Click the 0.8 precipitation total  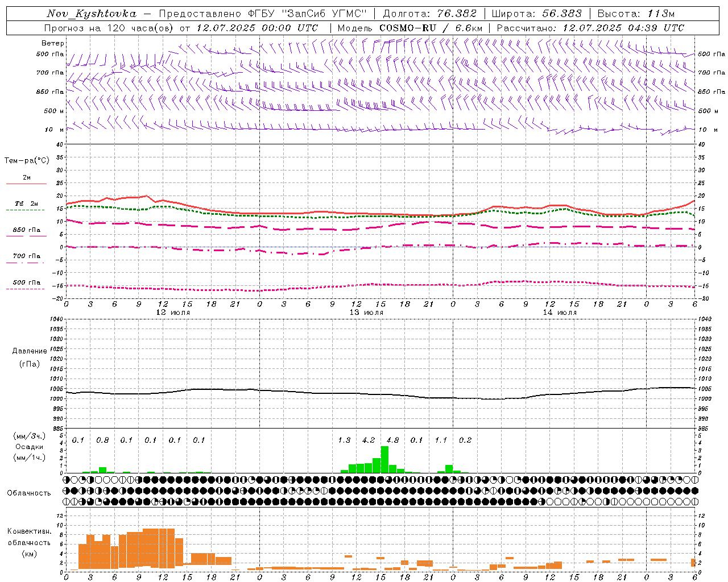tap(102, 440)
